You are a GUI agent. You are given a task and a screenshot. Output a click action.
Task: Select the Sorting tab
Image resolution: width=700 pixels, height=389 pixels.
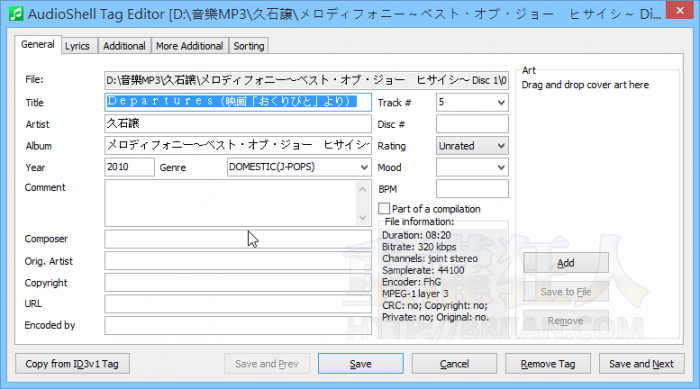click(249, 46)
